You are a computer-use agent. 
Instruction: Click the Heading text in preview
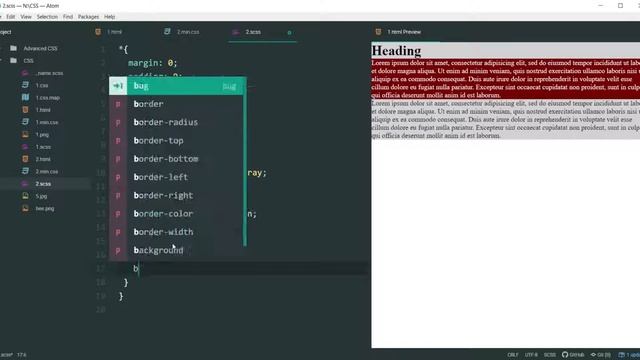click(x=396, y=51)
